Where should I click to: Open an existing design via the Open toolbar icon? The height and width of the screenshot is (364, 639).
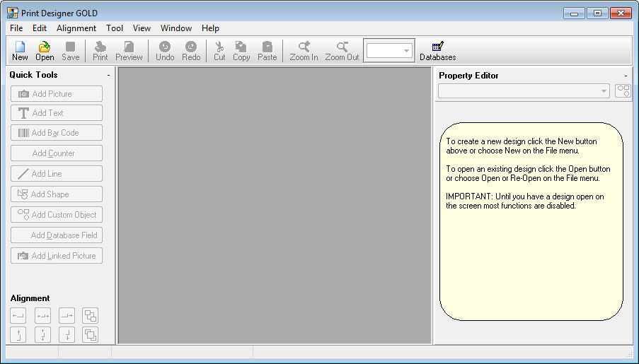pyautogui.click(x=45, y=52)
